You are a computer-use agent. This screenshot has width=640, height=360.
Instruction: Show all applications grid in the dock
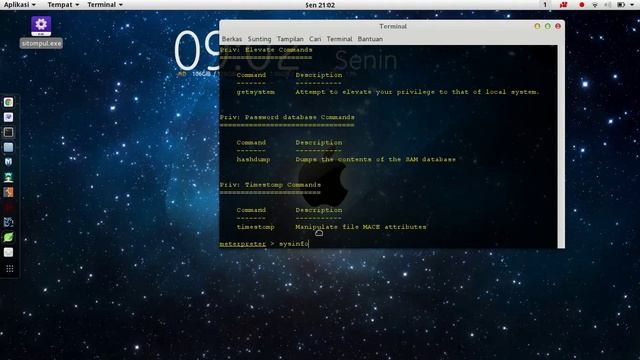pos(9,269)
